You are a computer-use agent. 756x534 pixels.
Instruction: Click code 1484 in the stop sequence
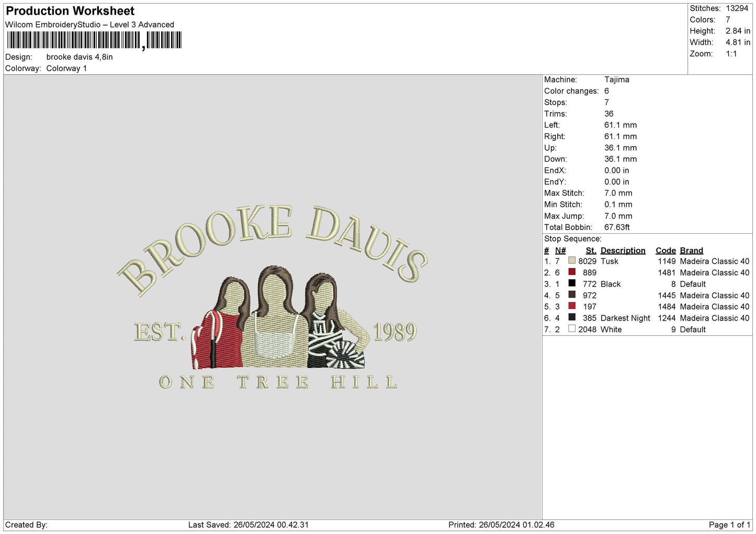tap(667, 306)
